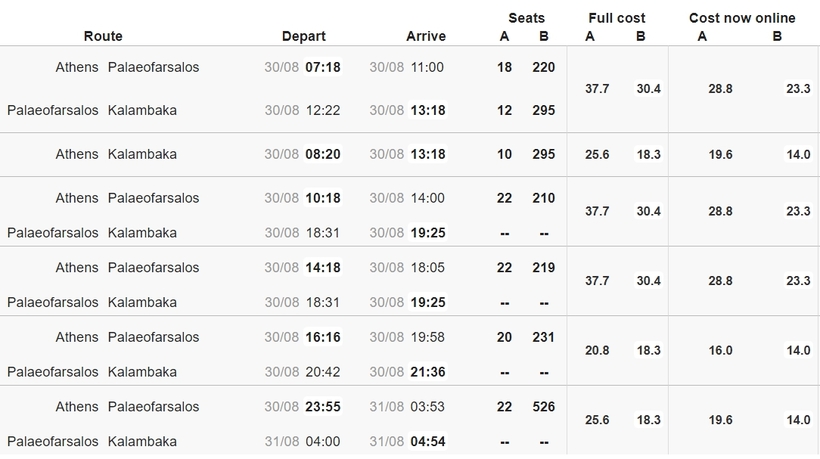This screenshot has width=820, height=459.
Task: Click the Arrive column header
Action: (x=426, y=36)
